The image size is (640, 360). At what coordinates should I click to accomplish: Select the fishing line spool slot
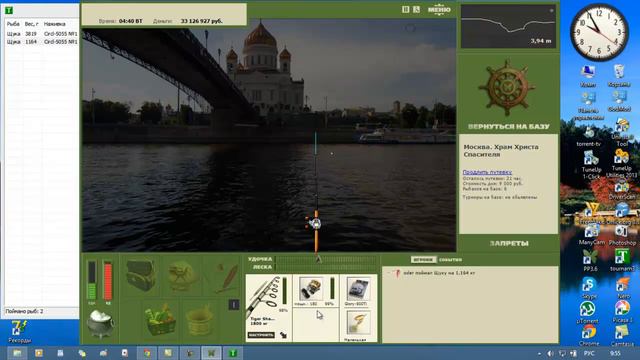(358, 290)
